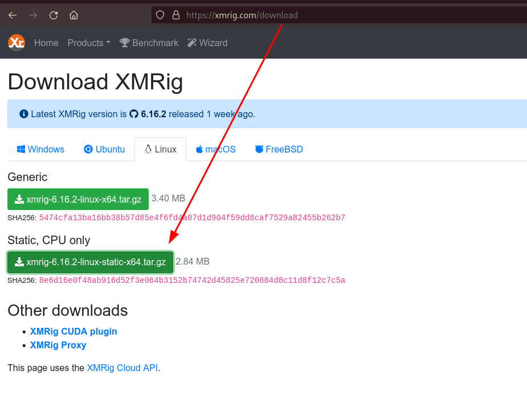Click the generic SHA256 hash starting 5474cfa1
The height and width of the screenshot is (420, 527).
click(x=192, y=217)
